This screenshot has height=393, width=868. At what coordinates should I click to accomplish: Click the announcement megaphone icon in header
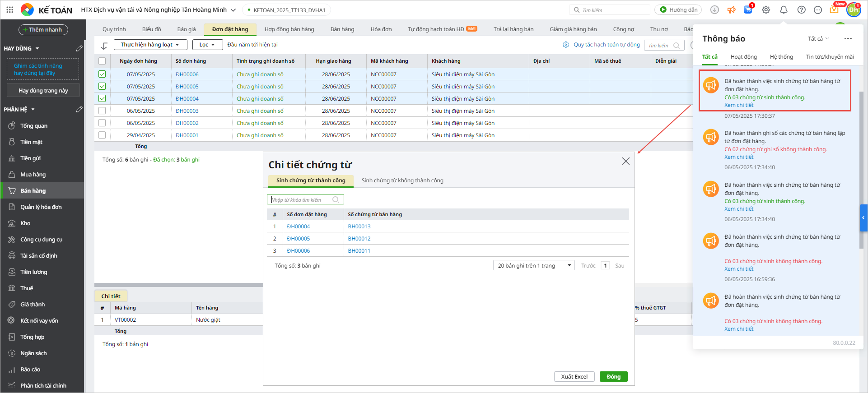click(731, 10)
